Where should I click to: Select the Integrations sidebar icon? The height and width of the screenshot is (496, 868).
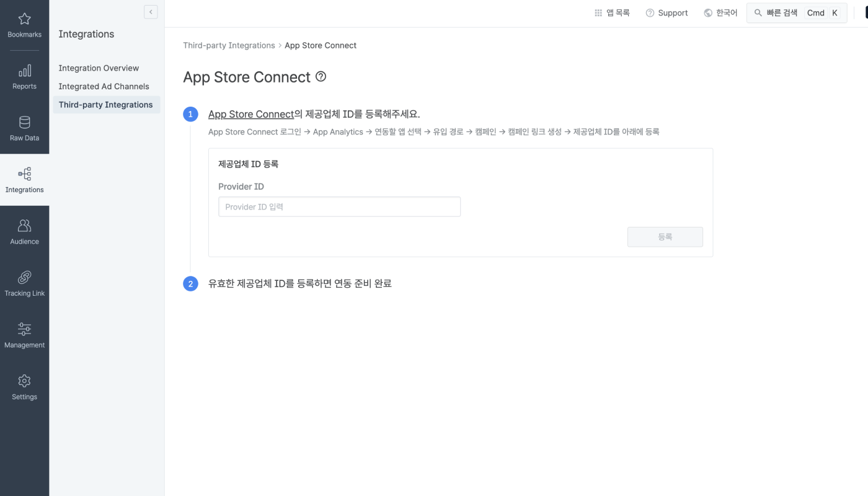coord(24,174)
